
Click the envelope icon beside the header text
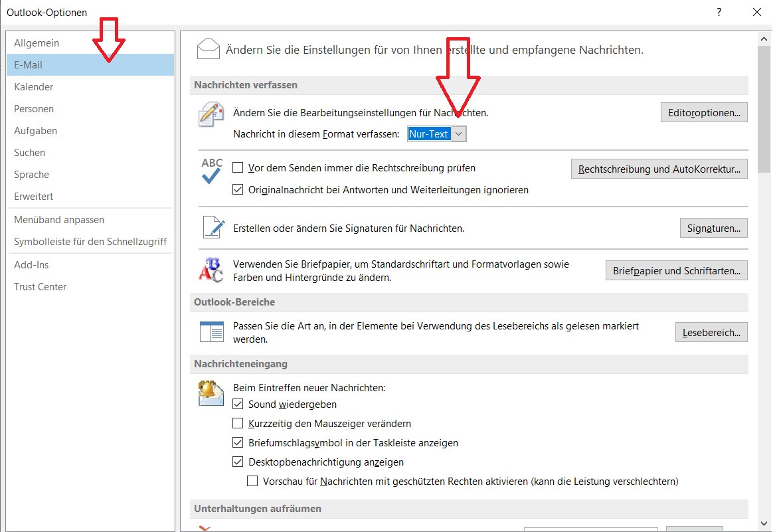click(208, 48)
